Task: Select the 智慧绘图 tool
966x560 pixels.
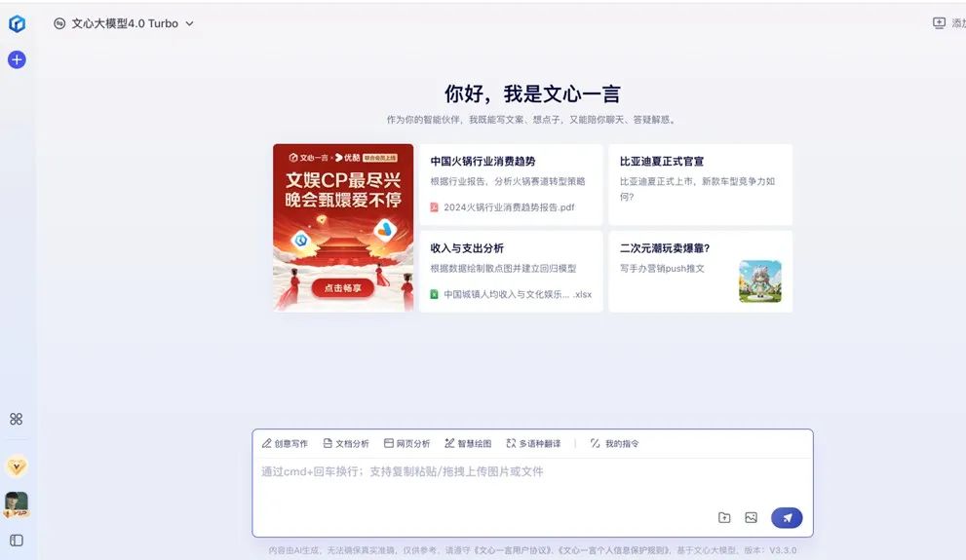Action: coord(468,443)
